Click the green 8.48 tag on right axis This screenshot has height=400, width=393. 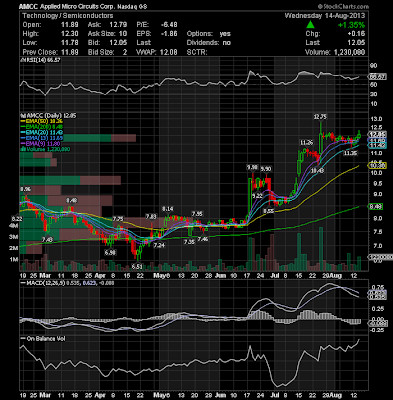click(375, 207)
